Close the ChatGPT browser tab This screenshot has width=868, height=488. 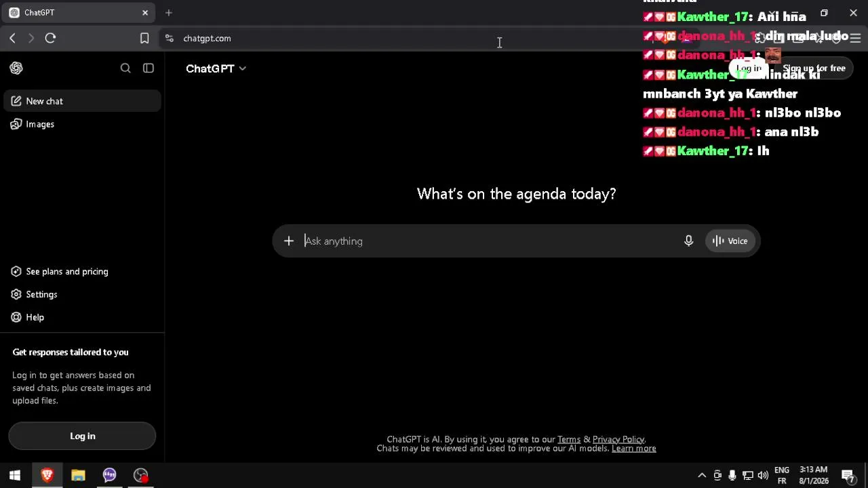pos(145,13)
